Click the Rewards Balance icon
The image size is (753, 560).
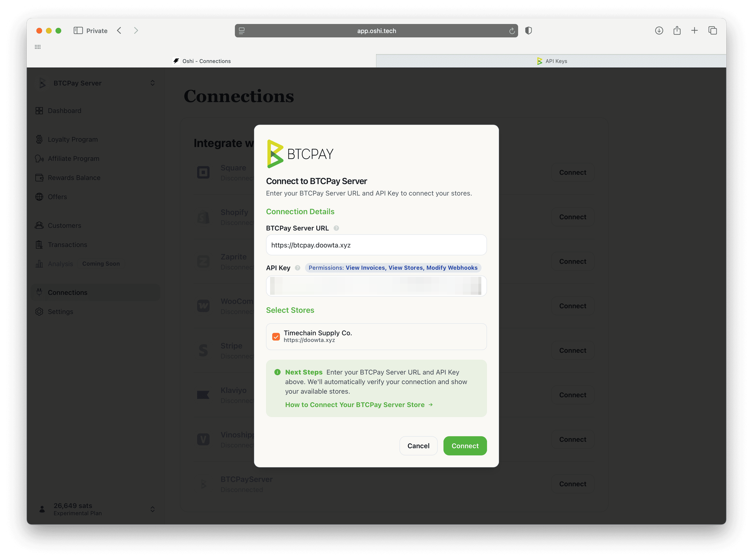tap(39, 177)
